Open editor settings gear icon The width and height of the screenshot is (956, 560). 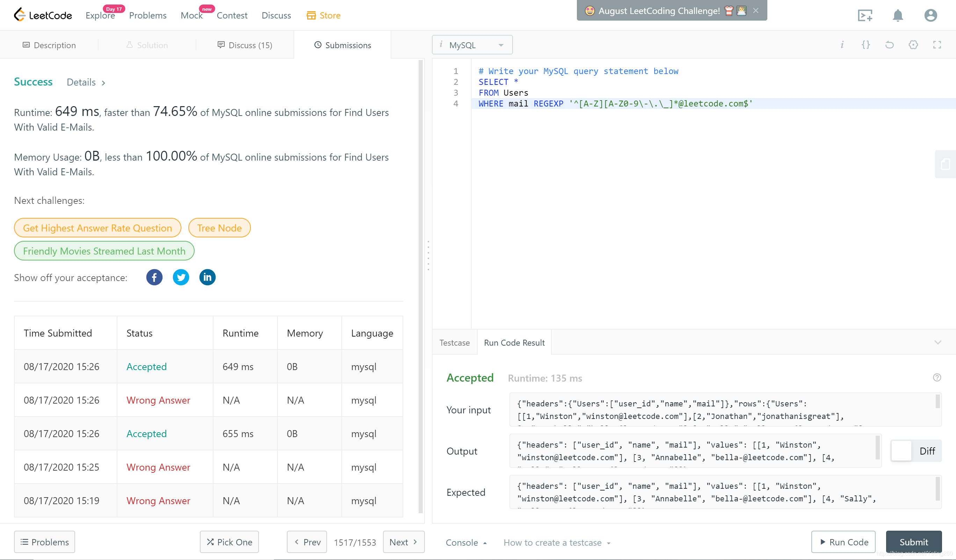point(913,45)
